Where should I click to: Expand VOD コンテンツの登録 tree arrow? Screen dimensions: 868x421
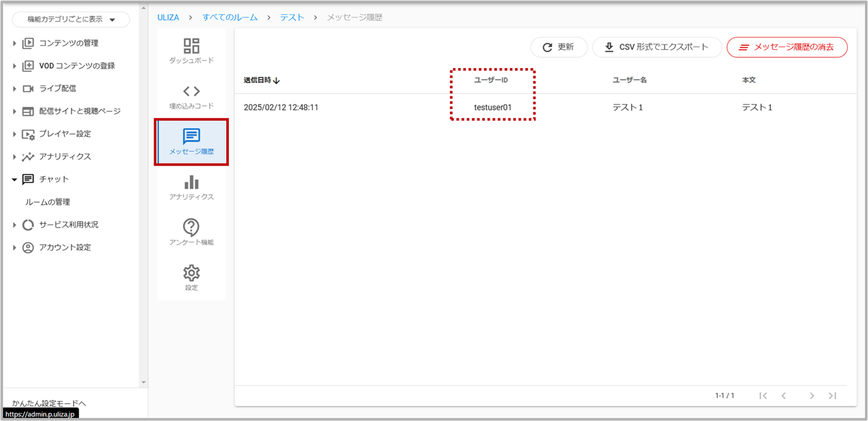[15, 66]
